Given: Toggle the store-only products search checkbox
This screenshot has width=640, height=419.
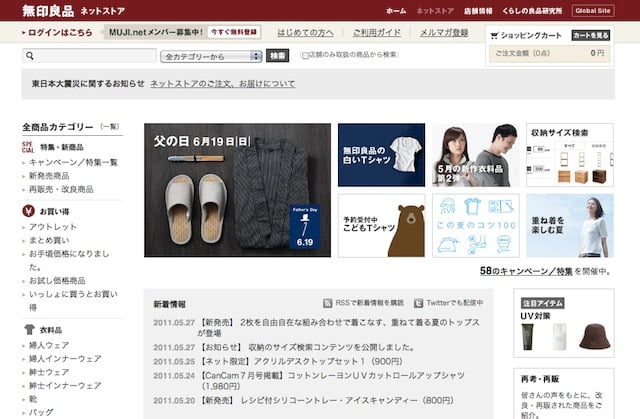Looking at the screenshot, I should coord(305,55).
